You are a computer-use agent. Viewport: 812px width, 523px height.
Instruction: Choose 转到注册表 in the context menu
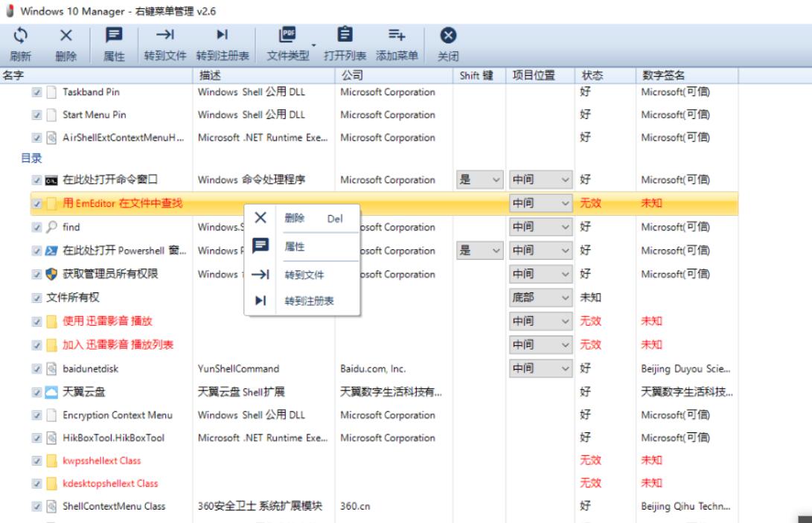point(302,301)
